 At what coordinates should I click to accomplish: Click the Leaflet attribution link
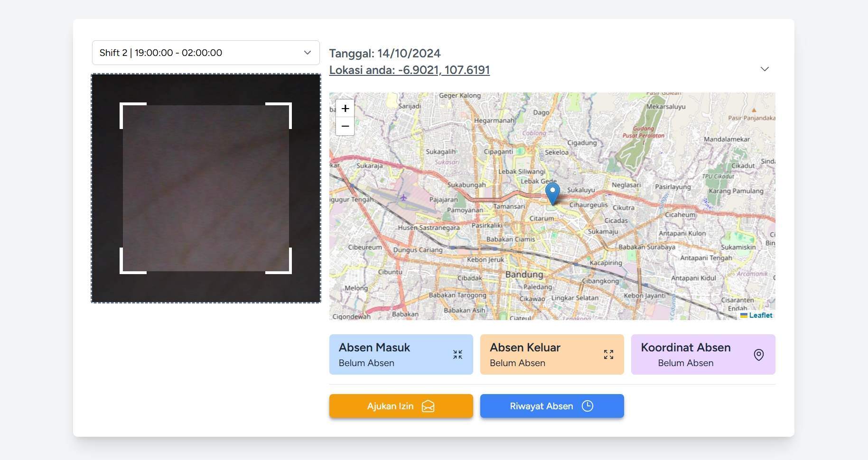tap(760, 315)
